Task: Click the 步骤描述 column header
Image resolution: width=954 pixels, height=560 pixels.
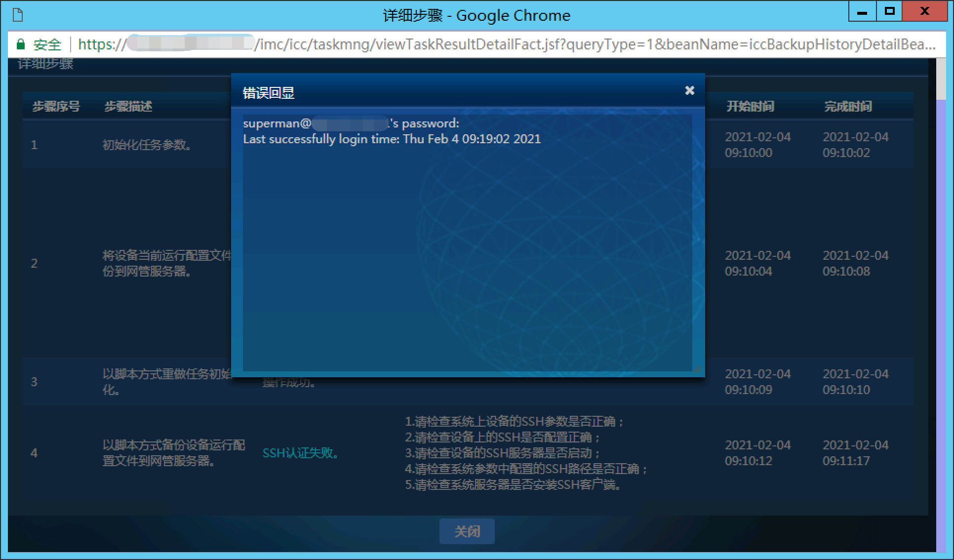Action: pyautogui.click(x=128, y=106)
